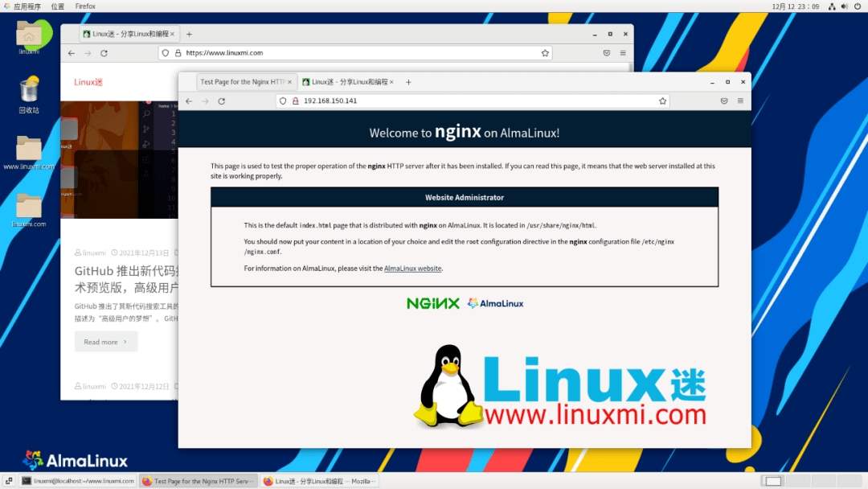
Task: Select the www.linuxmi.com desktop folder
Action: (x=29, y=153)
